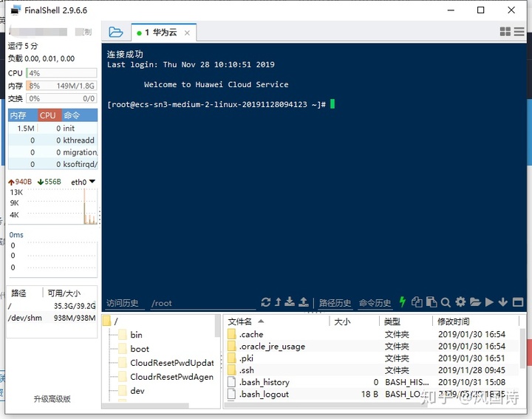Screen dimensions: 532x419
Task: Click the folder tree horizontal scrollbar
Action: pos(146,406)
